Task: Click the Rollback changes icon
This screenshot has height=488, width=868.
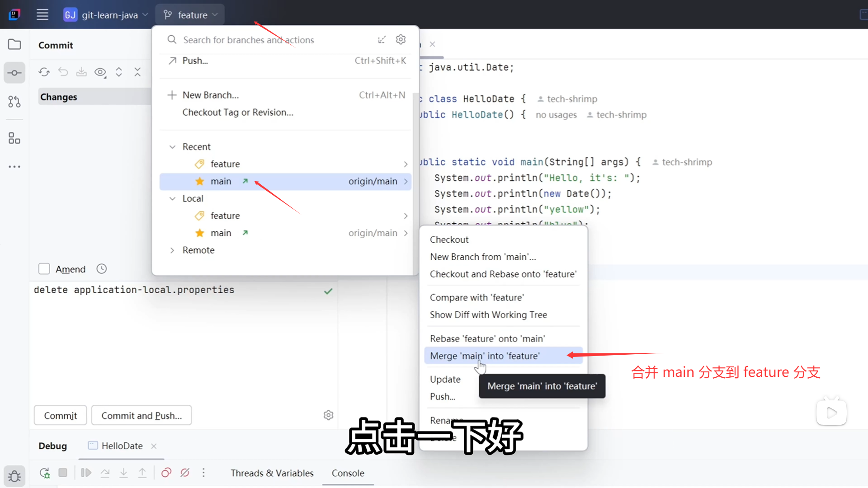Action: (x=63, y=72)
